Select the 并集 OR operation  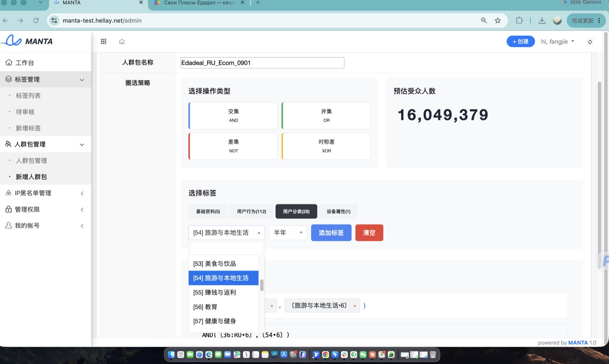coord(326,116)
